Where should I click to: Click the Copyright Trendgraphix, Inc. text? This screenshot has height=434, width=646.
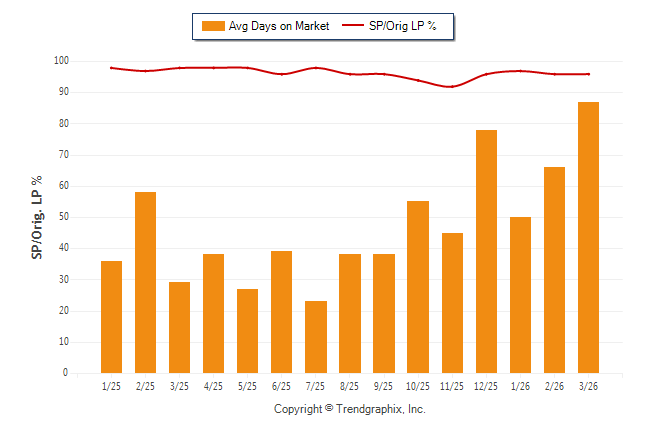[350, 409]
